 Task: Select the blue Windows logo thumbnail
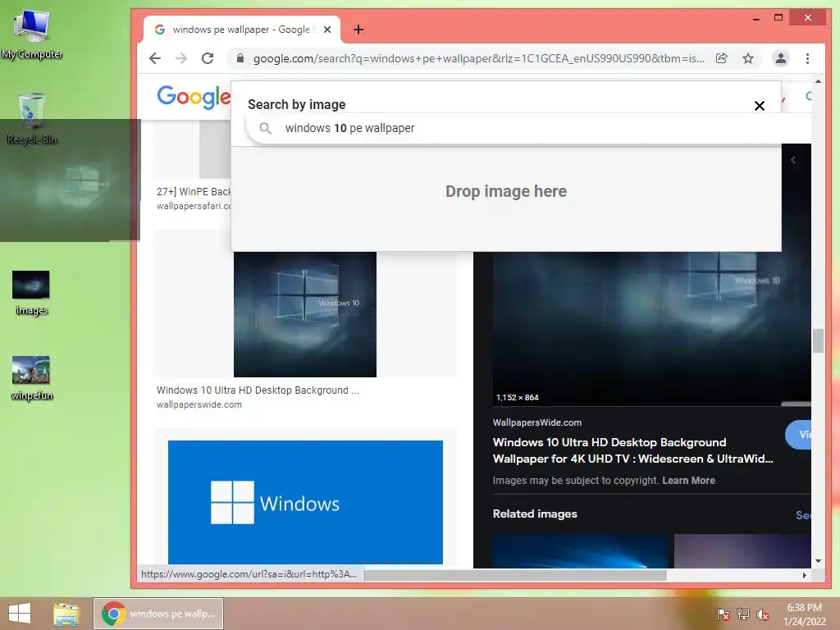(305, 502)
